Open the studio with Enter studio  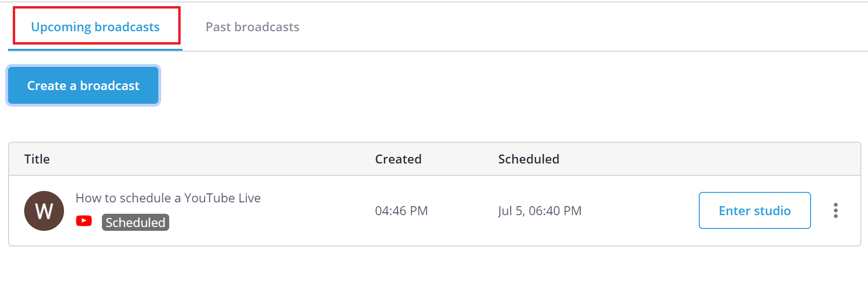point(755,210)
